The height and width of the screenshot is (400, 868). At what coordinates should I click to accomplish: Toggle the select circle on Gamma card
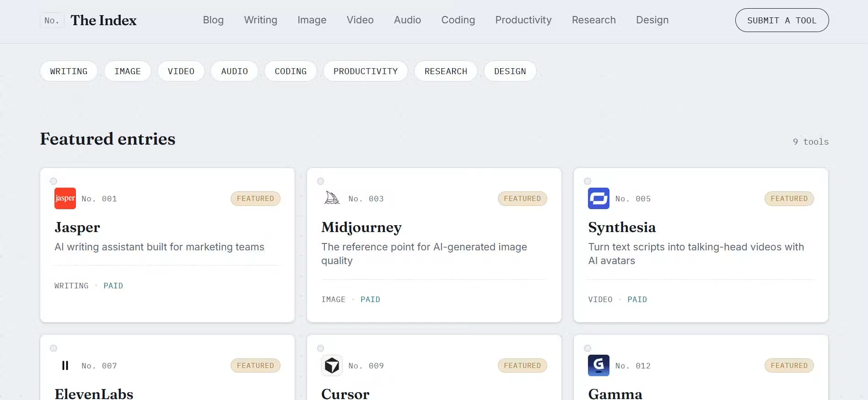[588, 348]
